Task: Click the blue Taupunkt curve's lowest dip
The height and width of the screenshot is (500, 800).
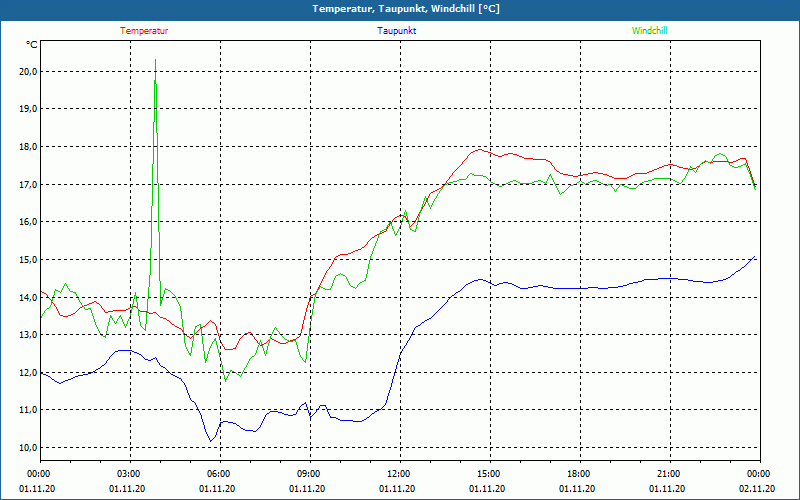Action: pyautogui.click(x=210, y=441)
